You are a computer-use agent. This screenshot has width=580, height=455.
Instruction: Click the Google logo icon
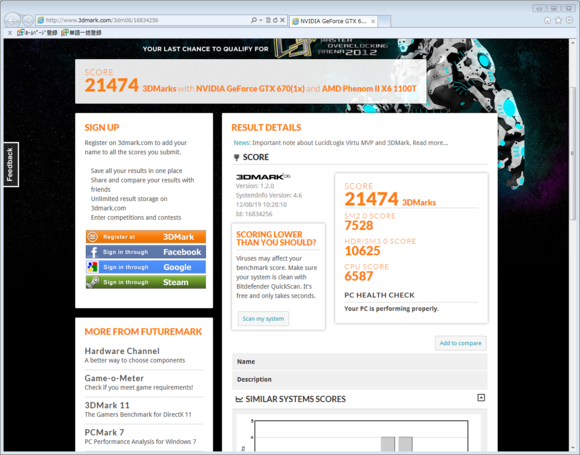[x=92, y=267]
